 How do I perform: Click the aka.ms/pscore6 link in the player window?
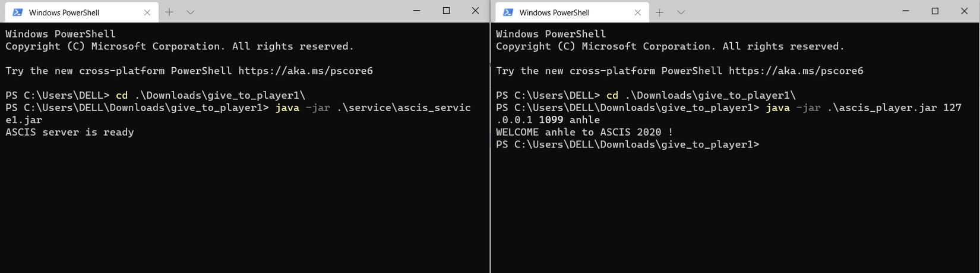pyautogui.click(x=796, y=71)
